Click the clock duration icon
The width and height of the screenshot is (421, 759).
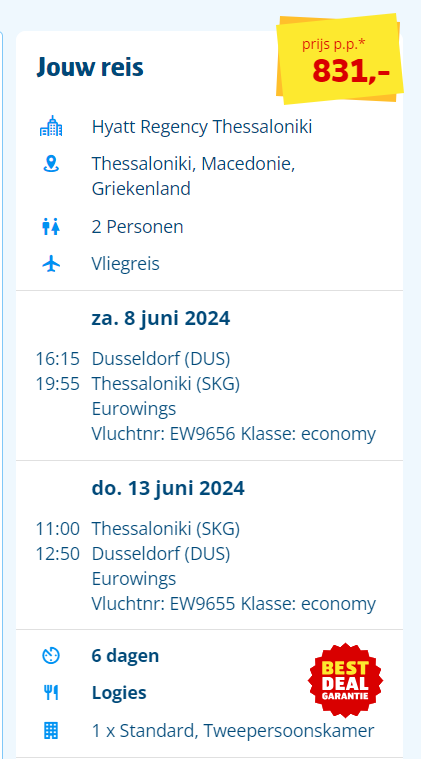coord(51,656)
